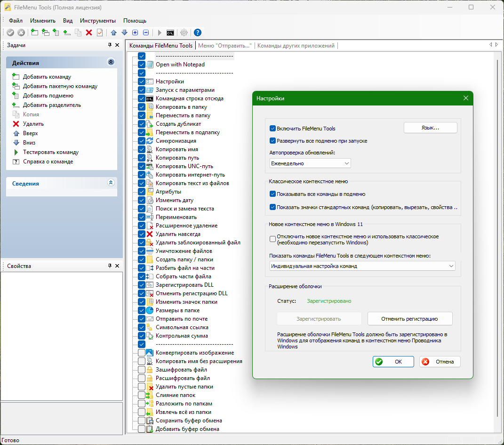
Task: Open the 'Еженедельно' update check dropdown
Action: [310, 163]
